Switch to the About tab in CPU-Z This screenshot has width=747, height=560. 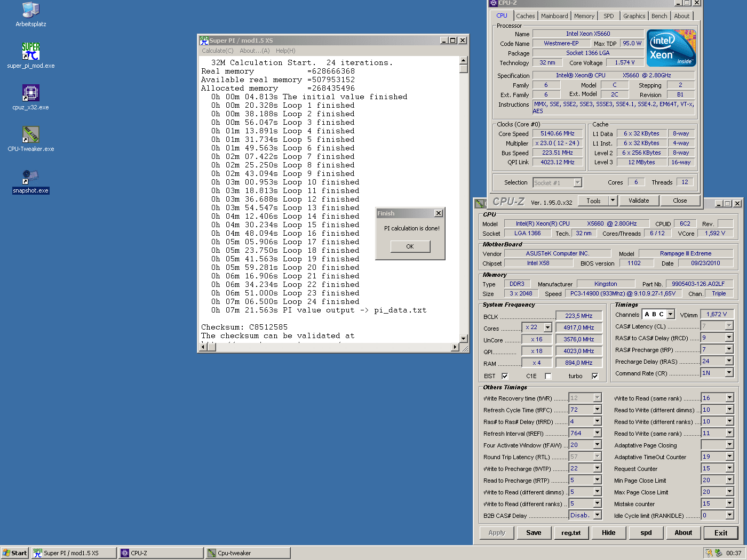[x=681, y=16]
